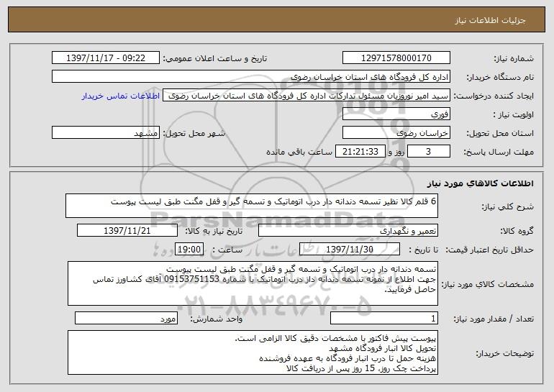
Task: Click the label واحد شمارش
Action: tap(217, 319)
